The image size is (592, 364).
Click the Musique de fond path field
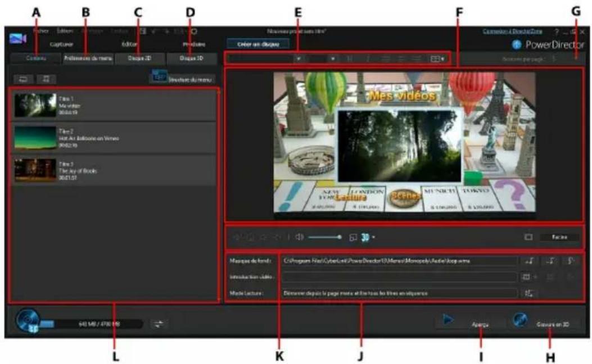click(x=400, y=261)
